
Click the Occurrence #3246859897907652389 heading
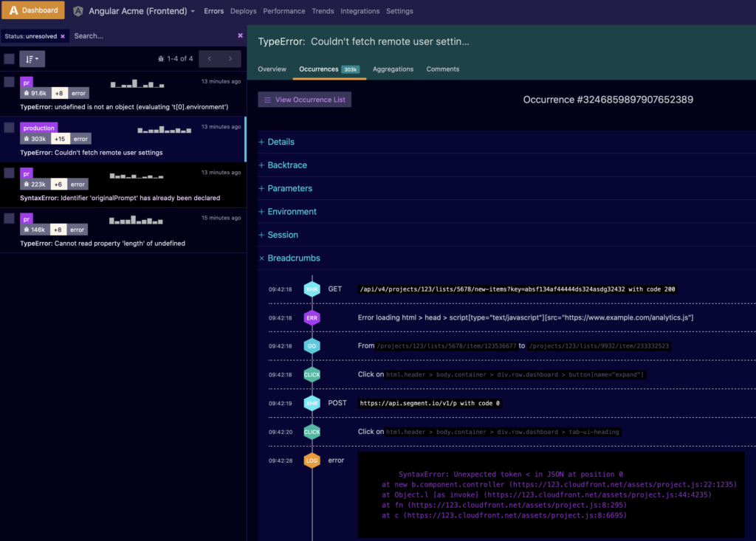tap(608, 100)
